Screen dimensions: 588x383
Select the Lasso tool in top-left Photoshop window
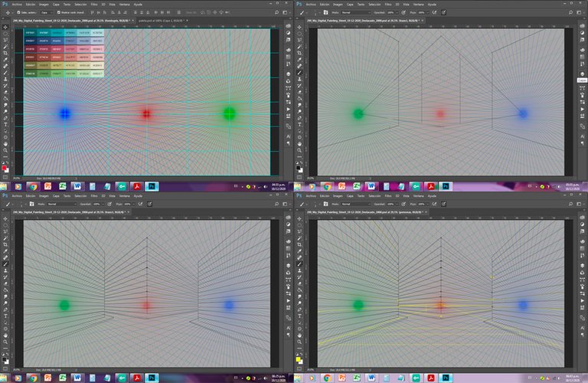point(5,40)
